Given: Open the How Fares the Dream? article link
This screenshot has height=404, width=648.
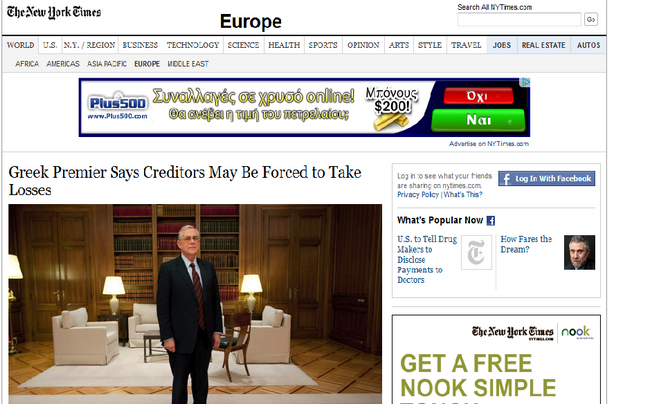Looking at the screenshot, I should click(x=526, y=244).
